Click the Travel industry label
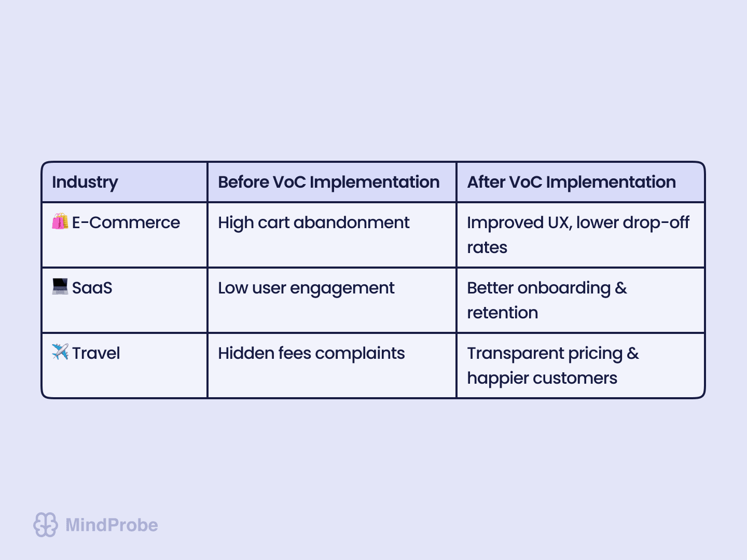 click(96, 354)
